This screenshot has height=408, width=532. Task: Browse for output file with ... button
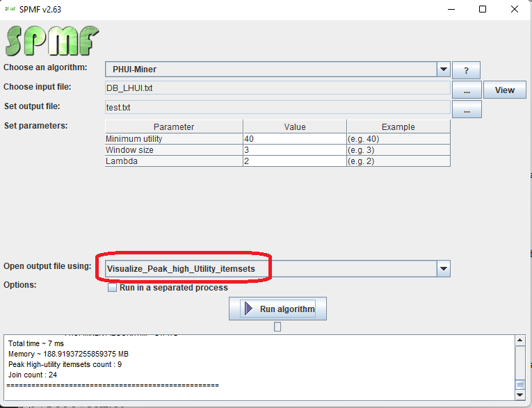[467, 109]
